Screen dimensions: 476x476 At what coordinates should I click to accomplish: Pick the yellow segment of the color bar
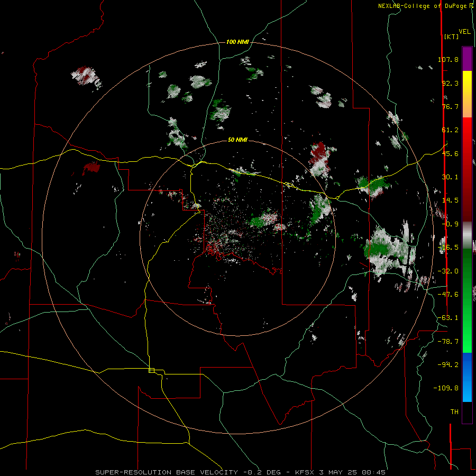(467, 83)
